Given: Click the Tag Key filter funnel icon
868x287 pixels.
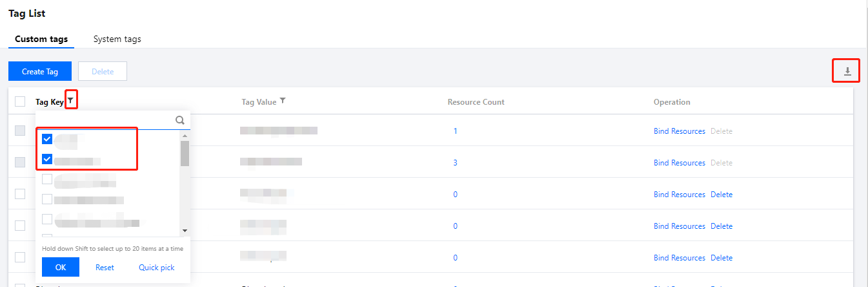Looking at the screenshot, I should pyautogui.click(x=71, y=101).
